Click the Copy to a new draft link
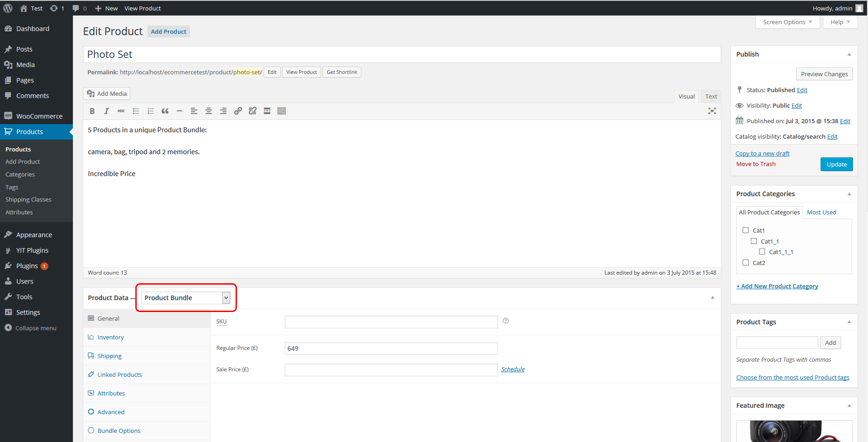Screen dimensions: 868x442 [762, 153]
